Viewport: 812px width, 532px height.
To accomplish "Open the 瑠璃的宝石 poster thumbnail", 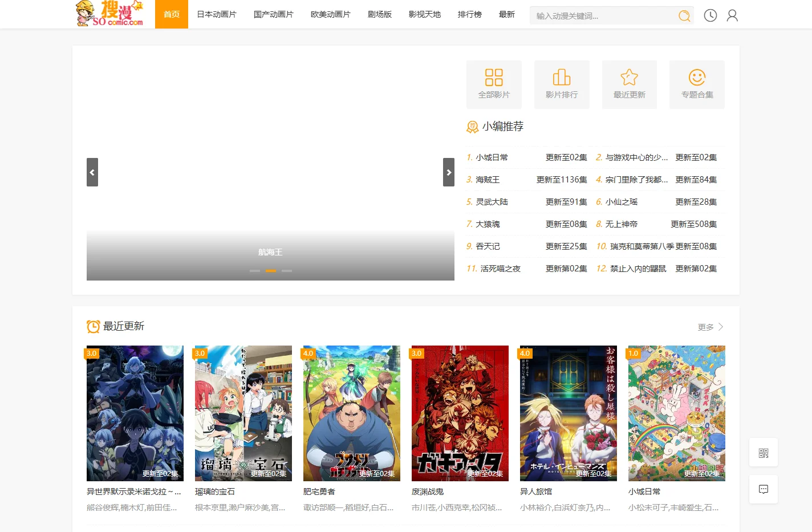I will pyautogui.click(x=243, y=413).
